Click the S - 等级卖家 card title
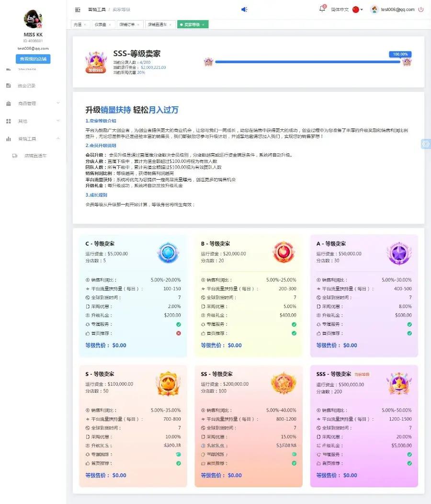This screenshot has width=431, height=504. point(100,374)
